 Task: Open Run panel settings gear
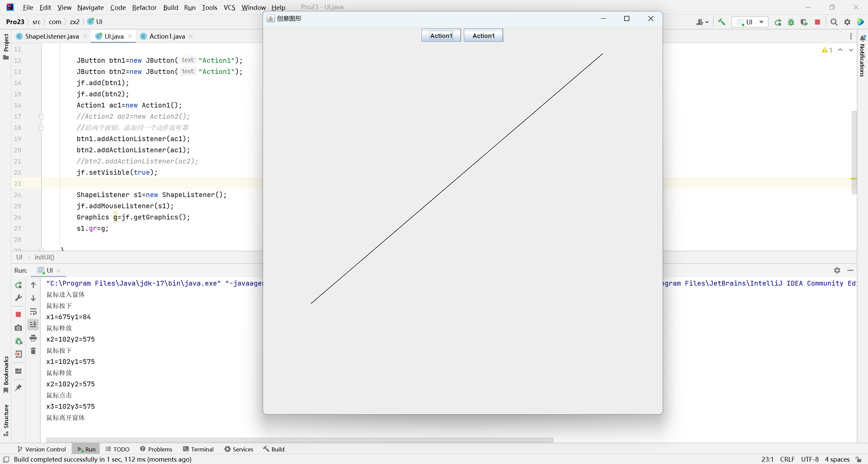click(x=837, y=270)
